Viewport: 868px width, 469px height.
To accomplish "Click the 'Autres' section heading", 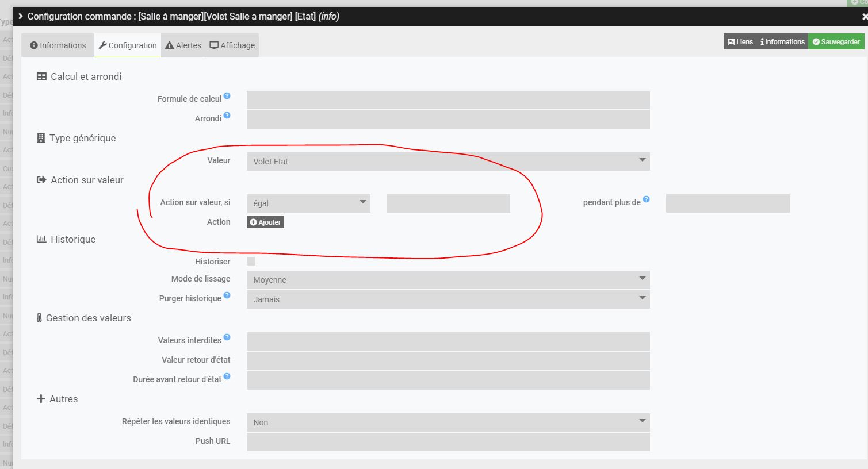I will (x=57, y=399).
